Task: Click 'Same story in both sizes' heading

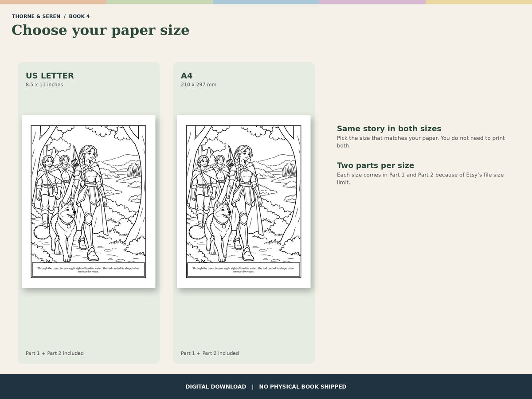Action: [x=389, y=129]
